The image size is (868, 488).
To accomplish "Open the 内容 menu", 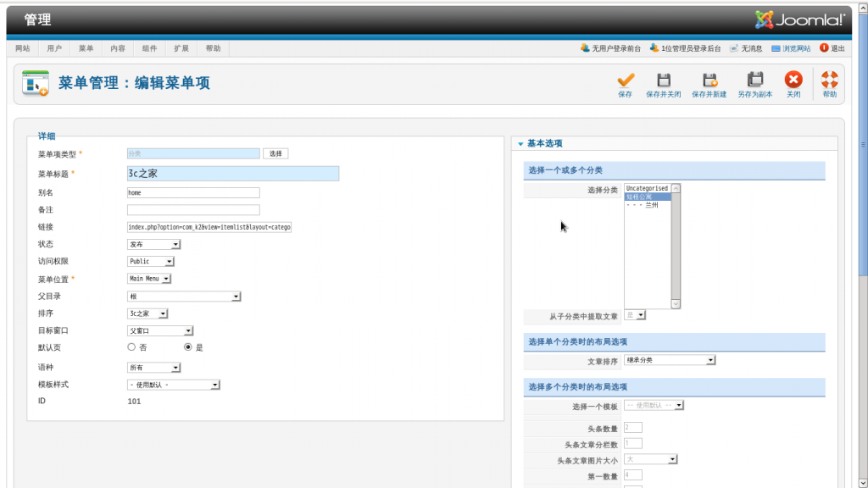I will (x=117, y=48).
